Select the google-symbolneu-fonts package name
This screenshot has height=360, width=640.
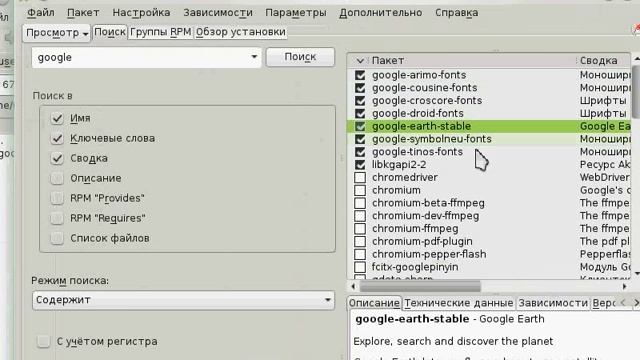[431, 139]
